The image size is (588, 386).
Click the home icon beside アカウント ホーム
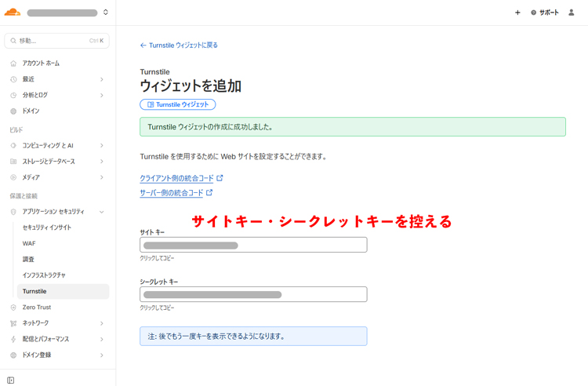pos(13,64)
